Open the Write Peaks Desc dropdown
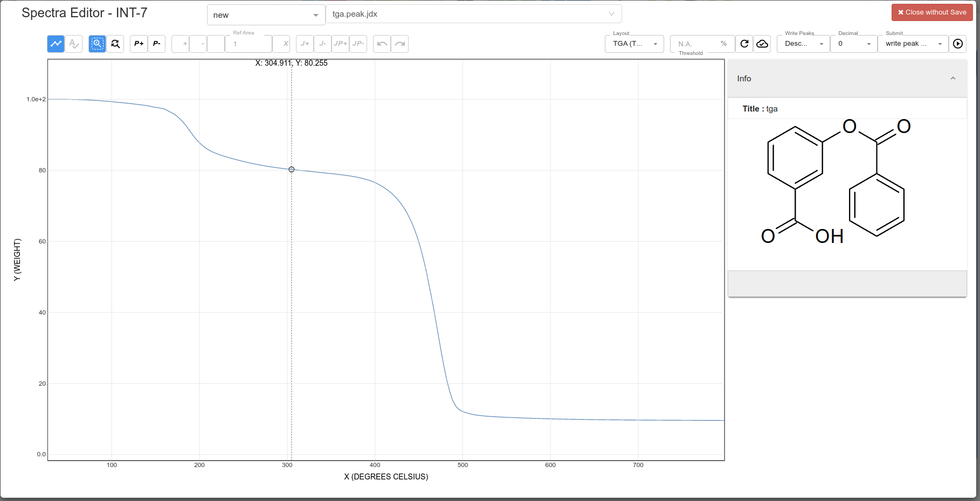The image size is (980, 501). pyautogui.click(x=803, y=44)
